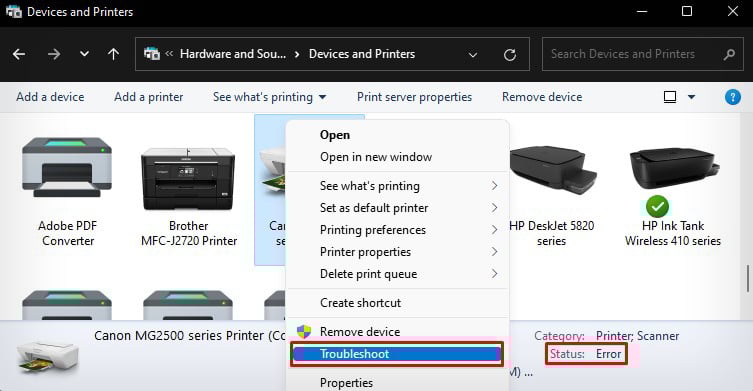Expand Printer properties submenu arrow
Viewport: 753px width, 391px height.
tap(494, 252)
